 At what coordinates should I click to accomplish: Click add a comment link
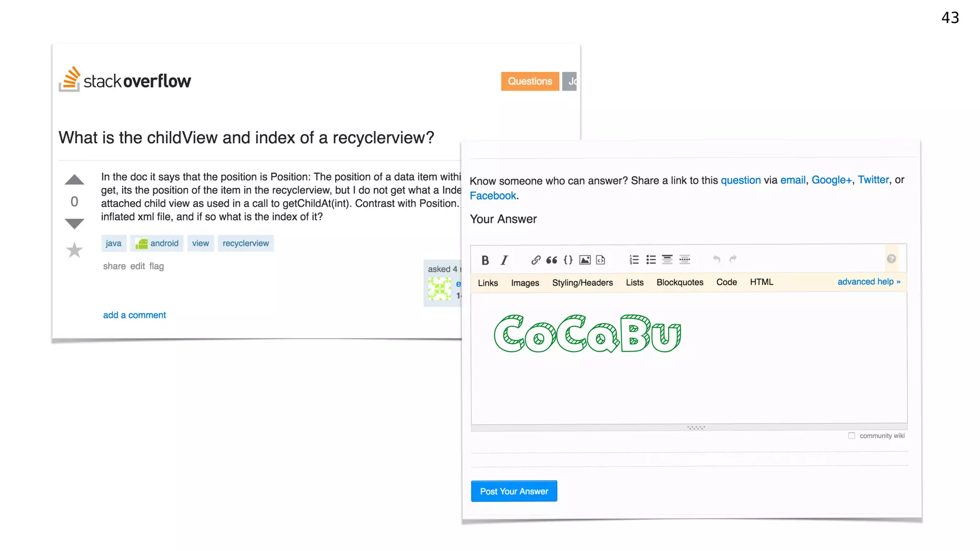[x=134, y=315]
